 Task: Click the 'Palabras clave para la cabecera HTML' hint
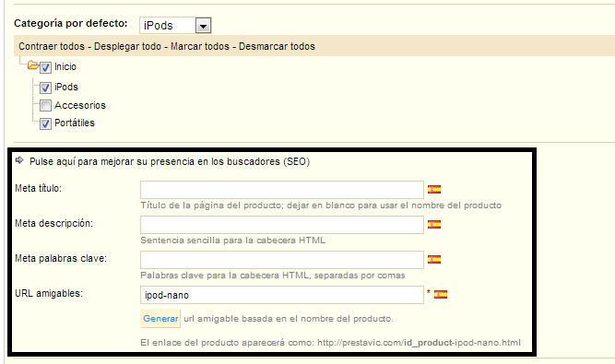273,276
